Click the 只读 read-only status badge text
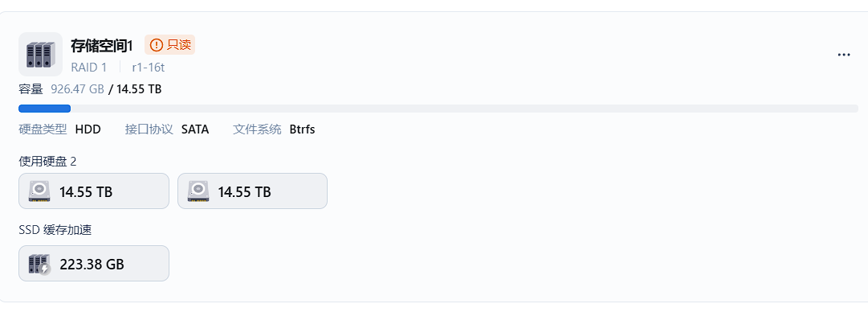 coord(179,45)
